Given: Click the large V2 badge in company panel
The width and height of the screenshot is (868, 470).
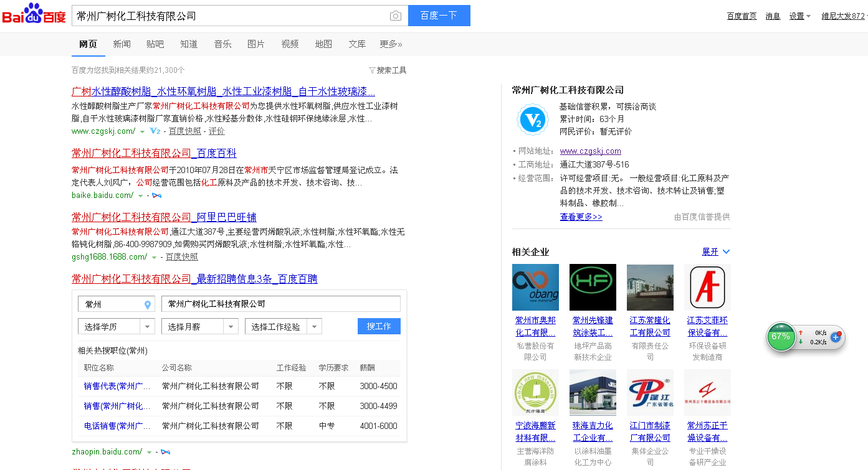Looking at the screenshot, I should click(533, 120).
